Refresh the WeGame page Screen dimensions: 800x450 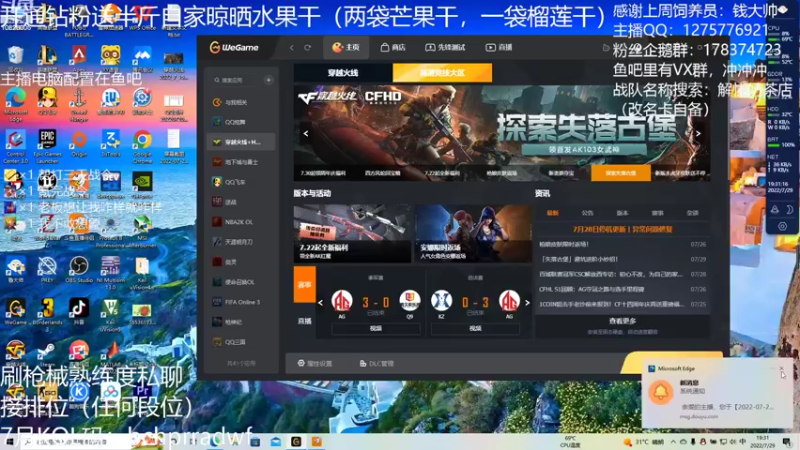click(x=308, y=47)
